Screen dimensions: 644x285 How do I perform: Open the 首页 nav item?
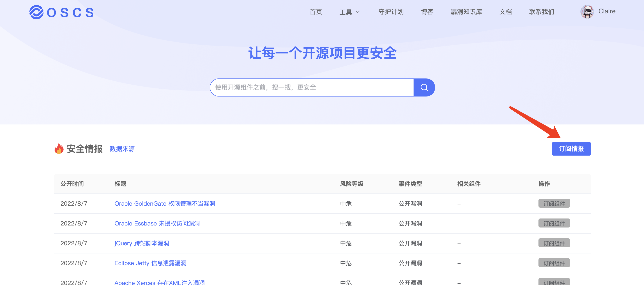[316, 12]
